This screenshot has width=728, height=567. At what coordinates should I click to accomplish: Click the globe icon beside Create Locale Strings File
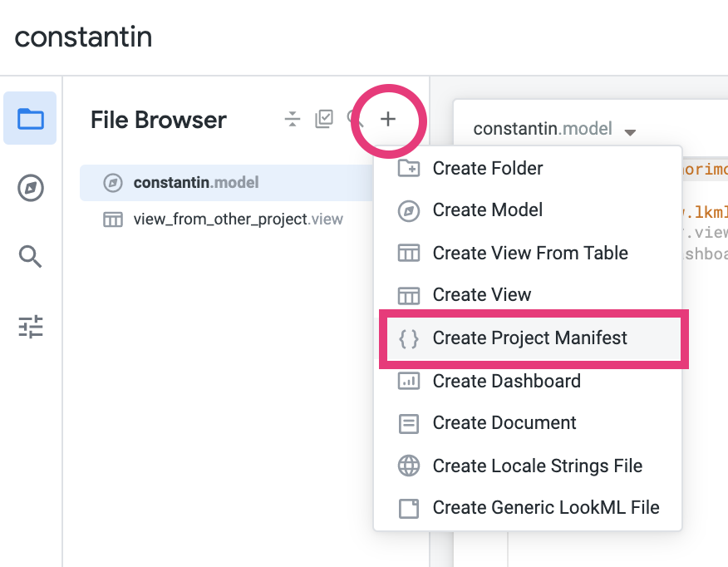(x=409, y=466)
